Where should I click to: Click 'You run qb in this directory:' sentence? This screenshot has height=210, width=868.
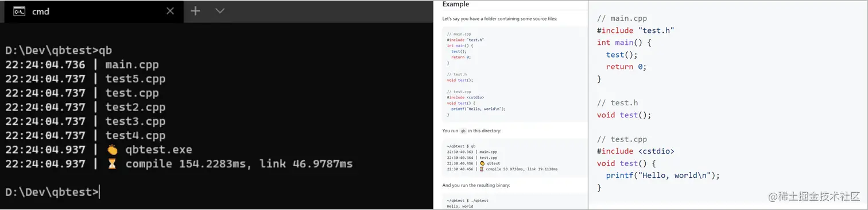(x=471, y=131)
